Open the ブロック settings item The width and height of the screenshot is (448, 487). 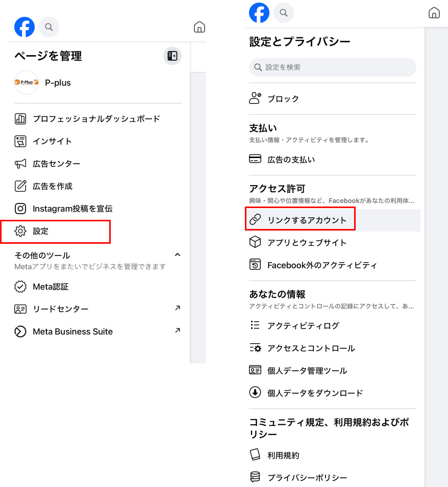click(283, 99)
